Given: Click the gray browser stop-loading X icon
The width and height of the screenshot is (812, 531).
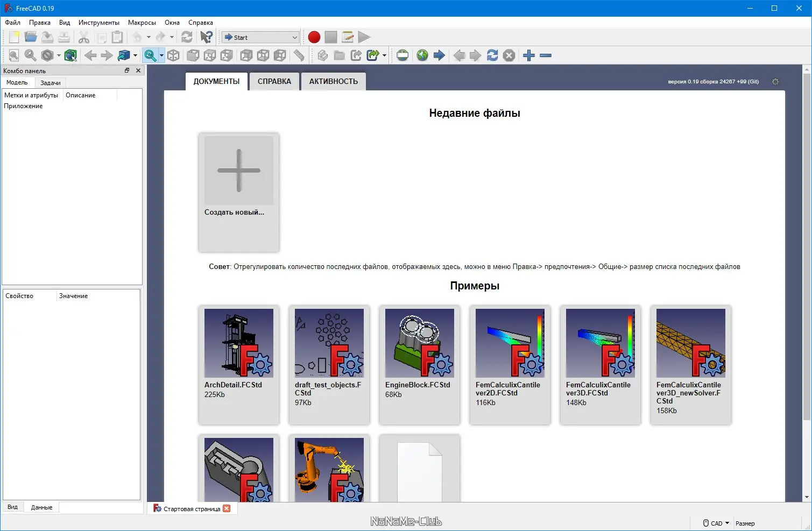Looking at the screenshot, I should tap(509, 55).
